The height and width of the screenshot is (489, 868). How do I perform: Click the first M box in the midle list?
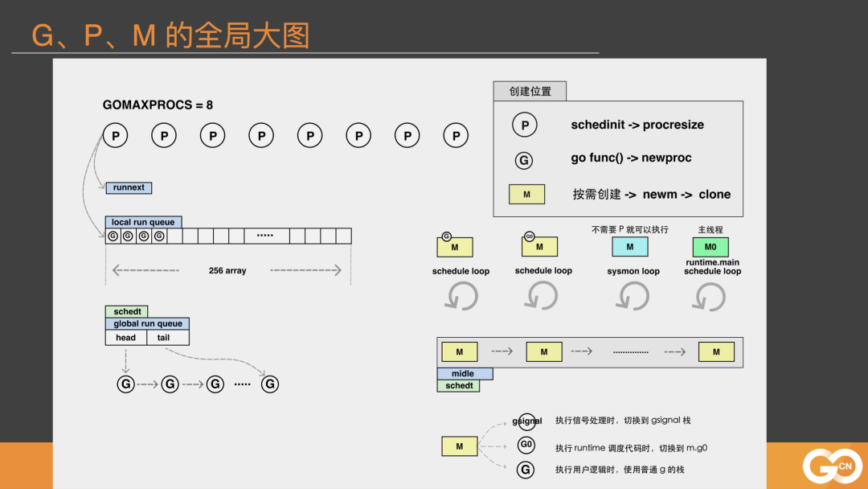tap(460, 351)
